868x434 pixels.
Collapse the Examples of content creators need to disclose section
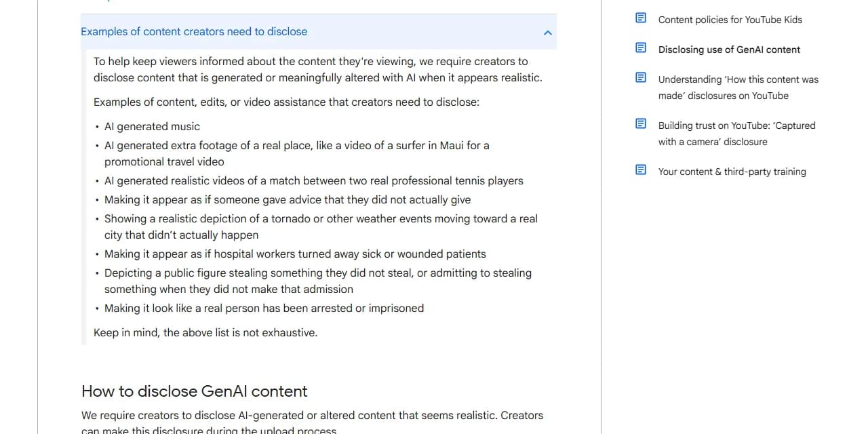point(318,32)
